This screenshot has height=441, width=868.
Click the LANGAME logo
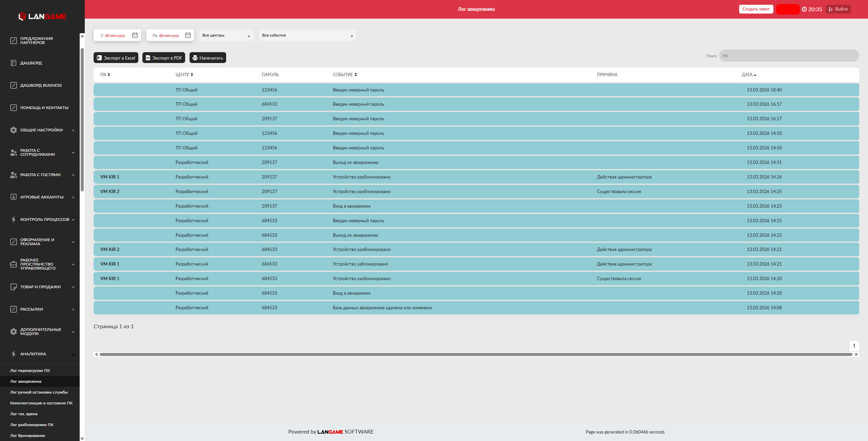[42, 16]
